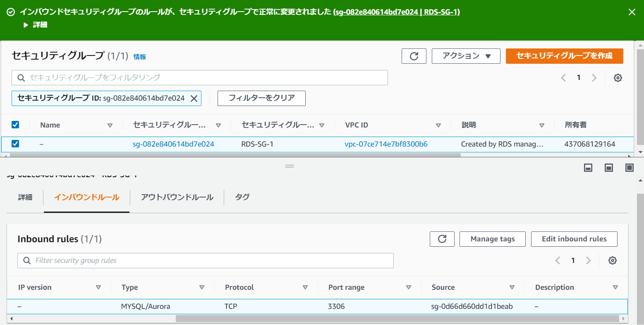Click フィルターをクリア button
Image resolution: width=644 pixels, height=325 pixels.
click(261, 98)
